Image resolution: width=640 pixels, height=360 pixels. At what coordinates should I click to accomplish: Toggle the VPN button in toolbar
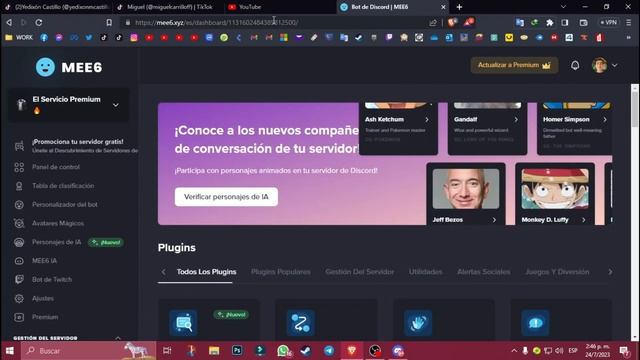(608, 22)
